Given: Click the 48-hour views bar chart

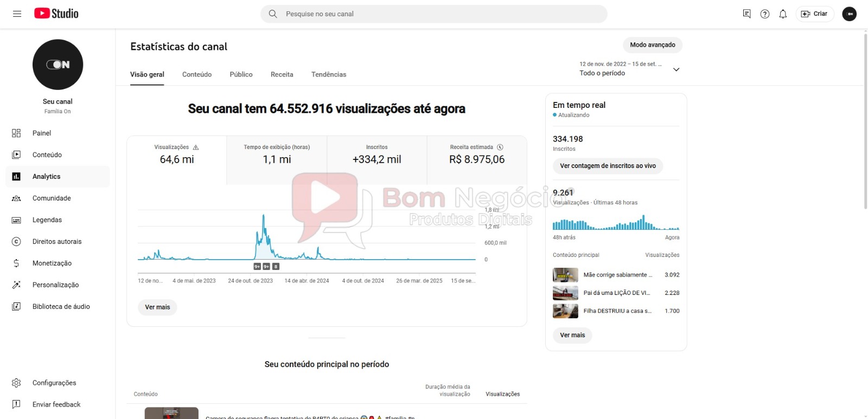Looking at the screenshot, I should pos(616,222).
